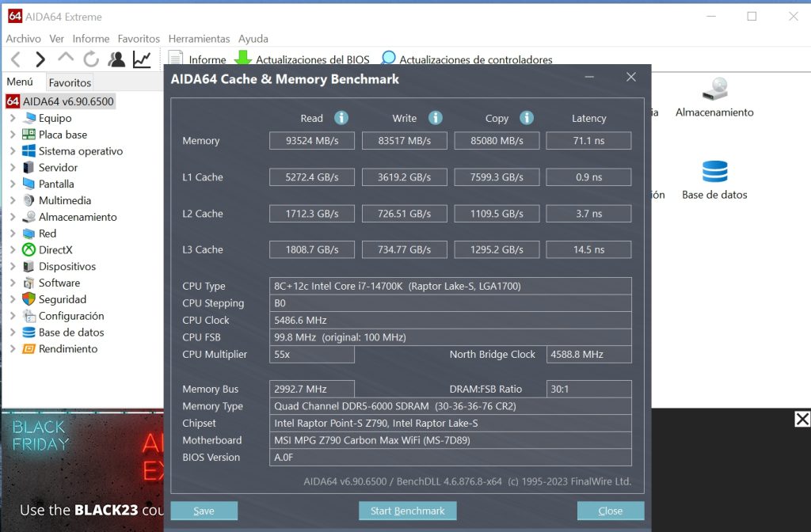Open the Ver menu
The width and height of the screenshot is (811, 532).
[56, 39]
